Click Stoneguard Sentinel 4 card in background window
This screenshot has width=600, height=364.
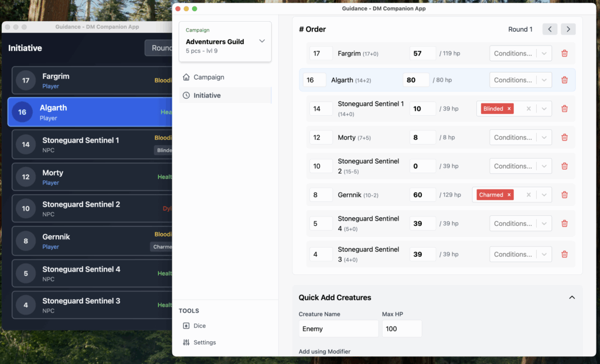pos(92,273)
